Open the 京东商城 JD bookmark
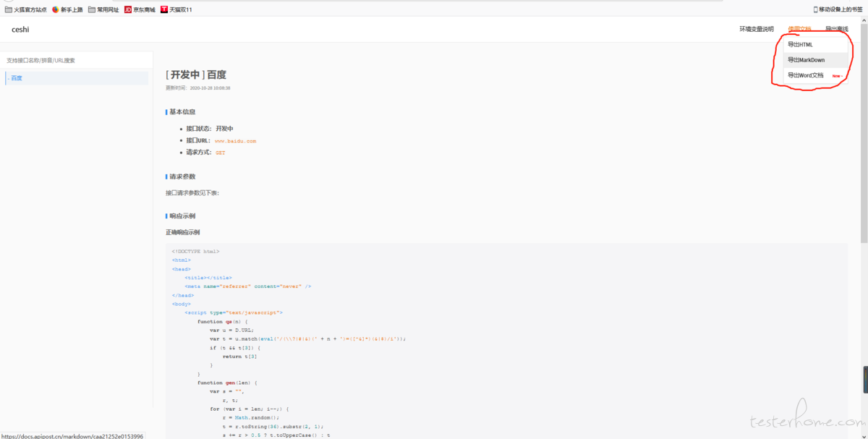868x439 pixels. 140,9
